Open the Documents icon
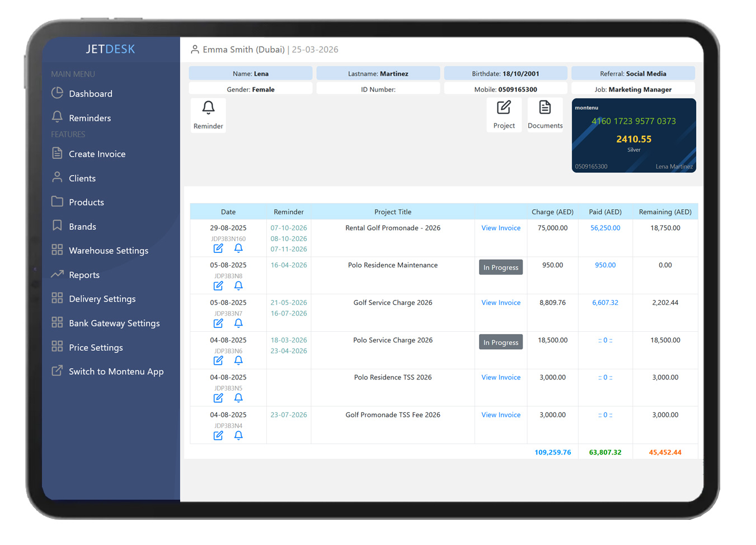Viewport: 756px width, 545px height. [544, 107]
